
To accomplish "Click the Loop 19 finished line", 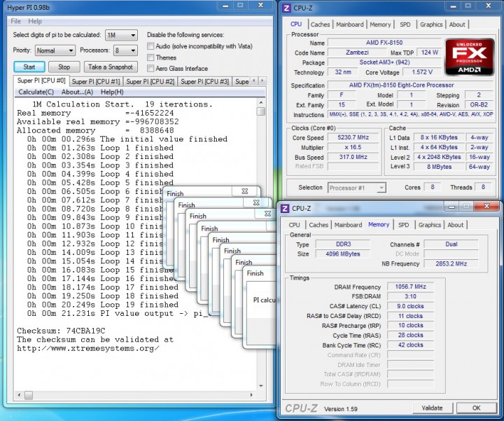I will click(102, 305).
